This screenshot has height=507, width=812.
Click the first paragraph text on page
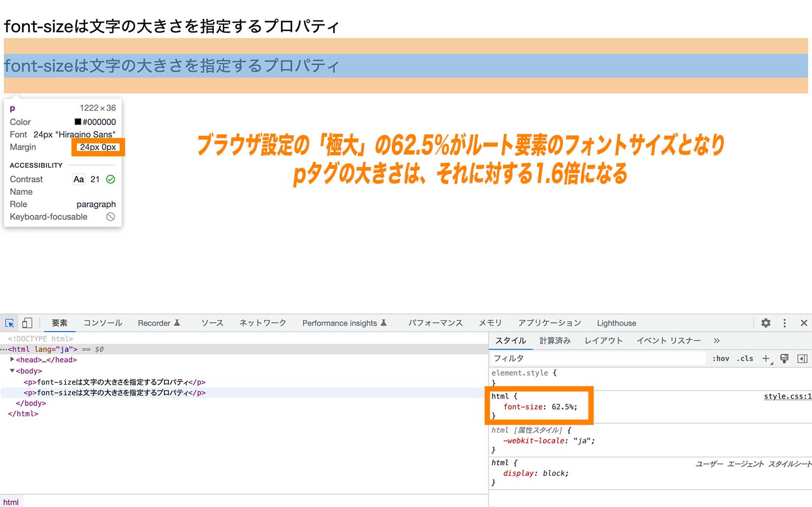click(x=172, y=26)
